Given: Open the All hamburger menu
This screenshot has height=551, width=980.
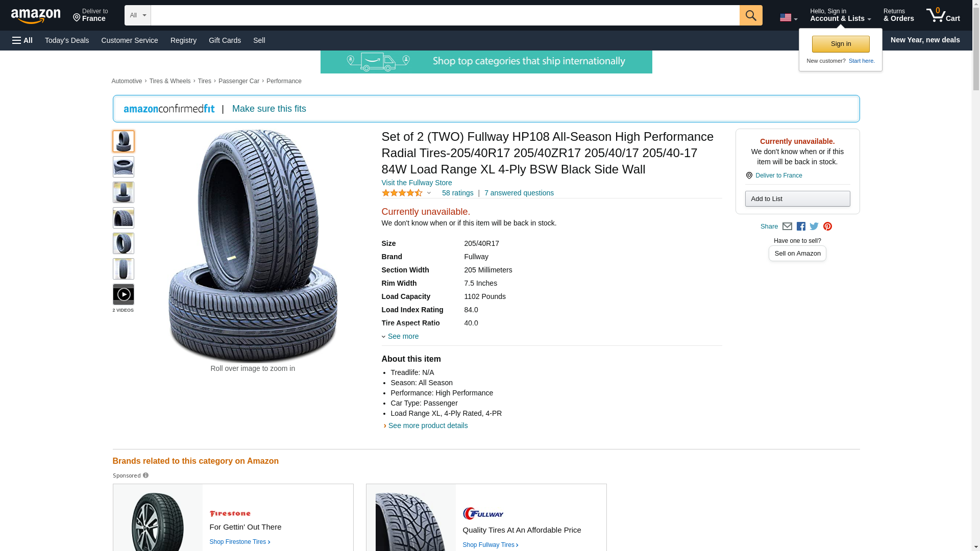Looking at the screenshot, I should point(22,40).
